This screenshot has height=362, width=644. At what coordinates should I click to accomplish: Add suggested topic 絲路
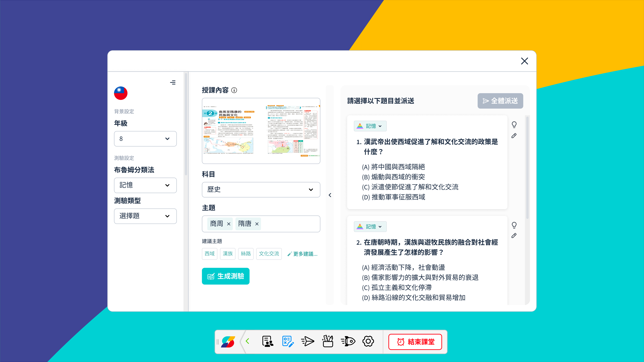(246, 254)
